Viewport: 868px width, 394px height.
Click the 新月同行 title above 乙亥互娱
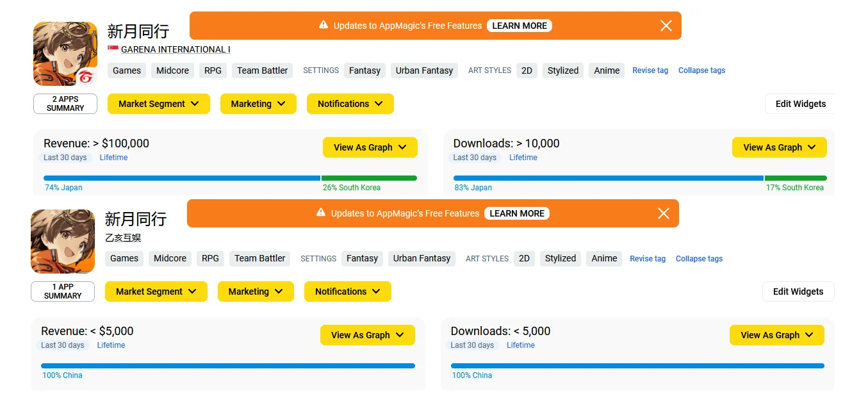coord(136,219)
